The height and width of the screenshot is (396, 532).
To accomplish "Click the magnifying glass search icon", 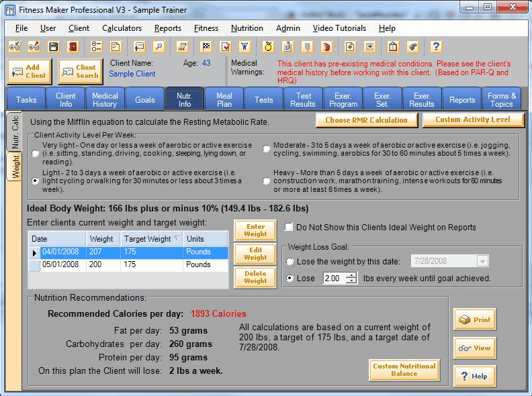I will (159, 46).
